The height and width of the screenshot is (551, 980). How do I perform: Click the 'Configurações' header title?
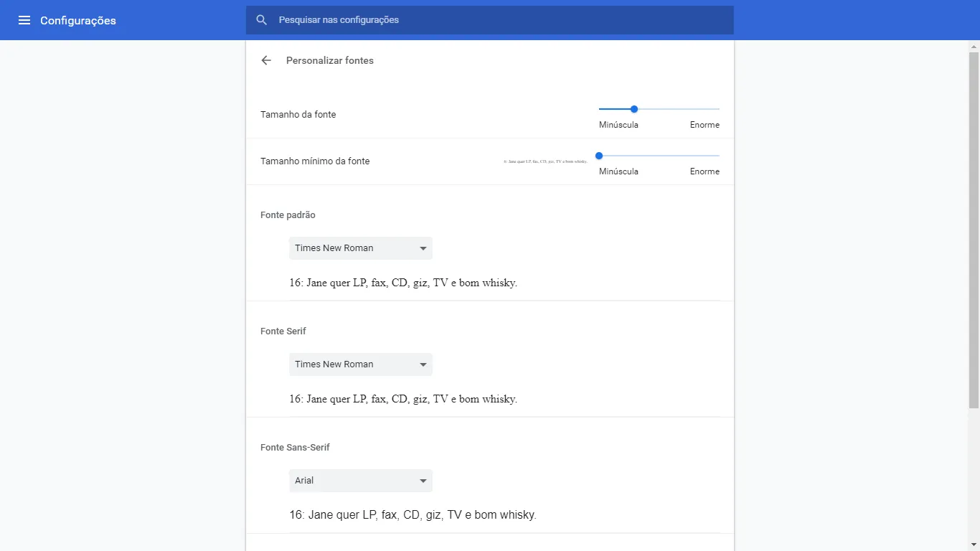click(78, 21)
